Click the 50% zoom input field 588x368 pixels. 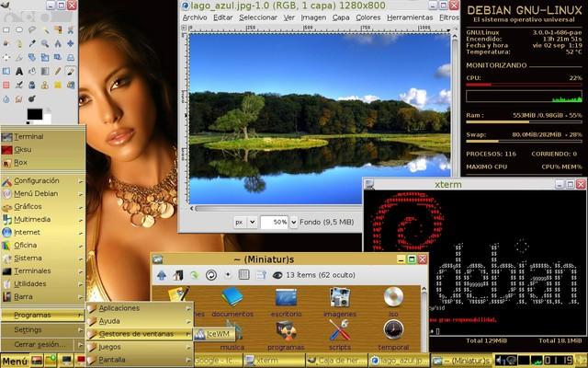coord(275,222)
